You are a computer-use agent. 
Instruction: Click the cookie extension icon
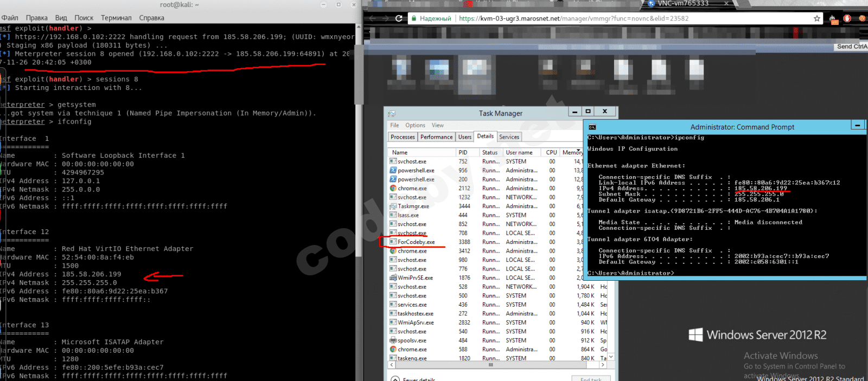862,18
